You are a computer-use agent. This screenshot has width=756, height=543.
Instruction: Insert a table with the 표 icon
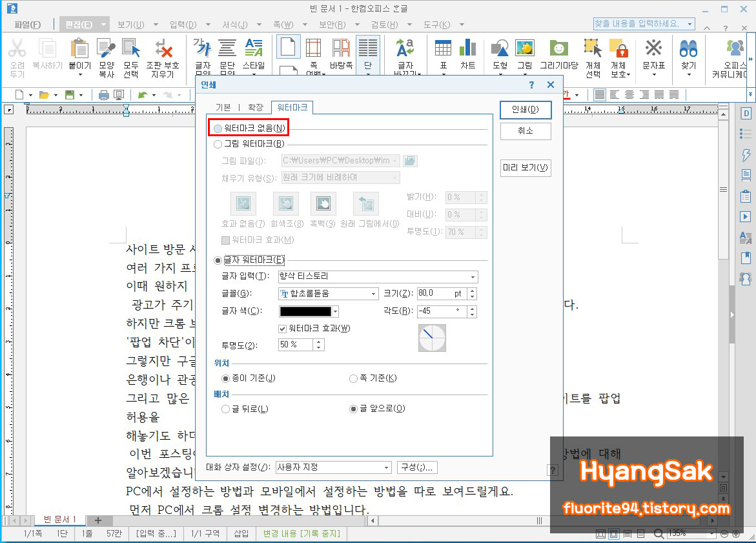click(x=443, y=48)
